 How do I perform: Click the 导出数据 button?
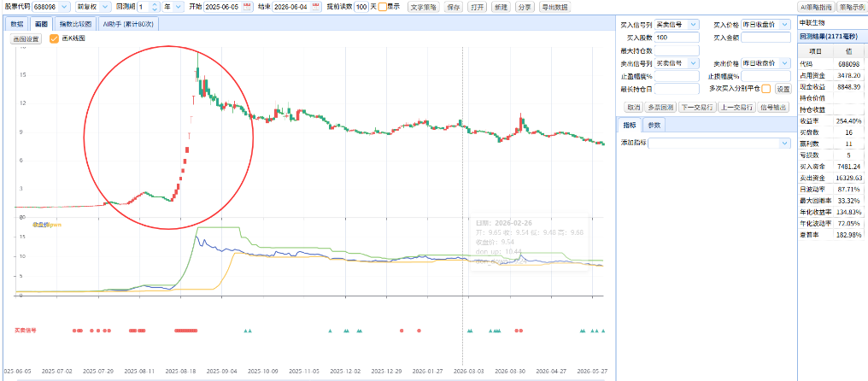pos(554,7)
